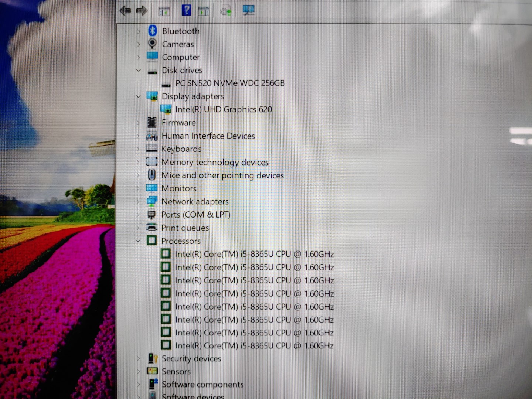Select the Security devices label

pos(191,358)
